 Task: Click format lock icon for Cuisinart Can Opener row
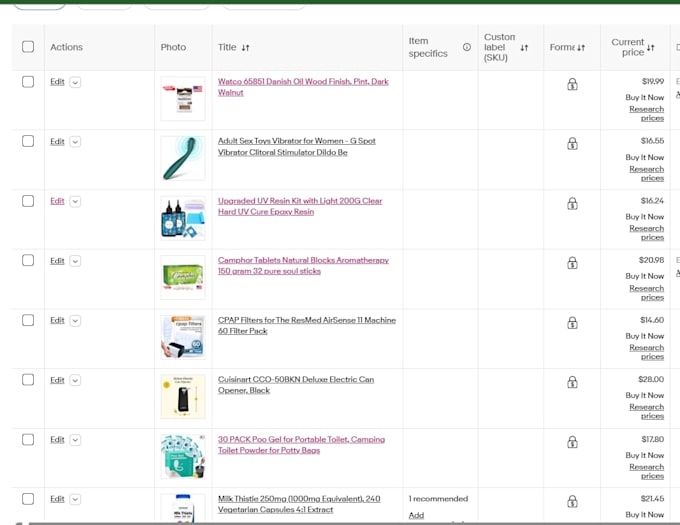(x=572, y=382)
